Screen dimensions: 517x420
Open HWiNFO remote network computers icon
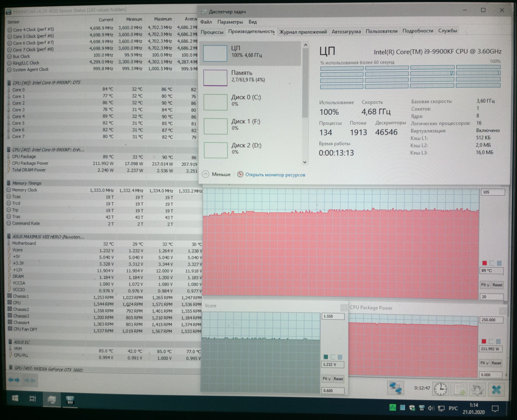pyautogui.click(x=396, y=388)
